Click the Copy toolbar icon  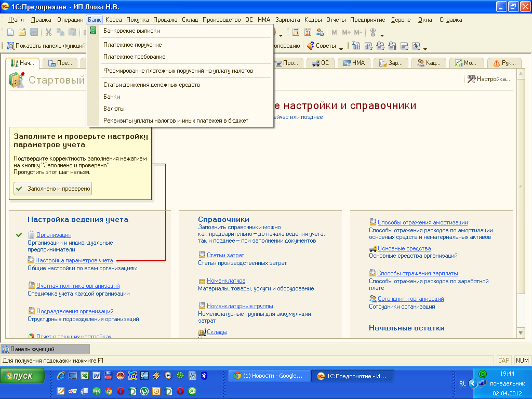pyautogui.click(x=60, y=32)
